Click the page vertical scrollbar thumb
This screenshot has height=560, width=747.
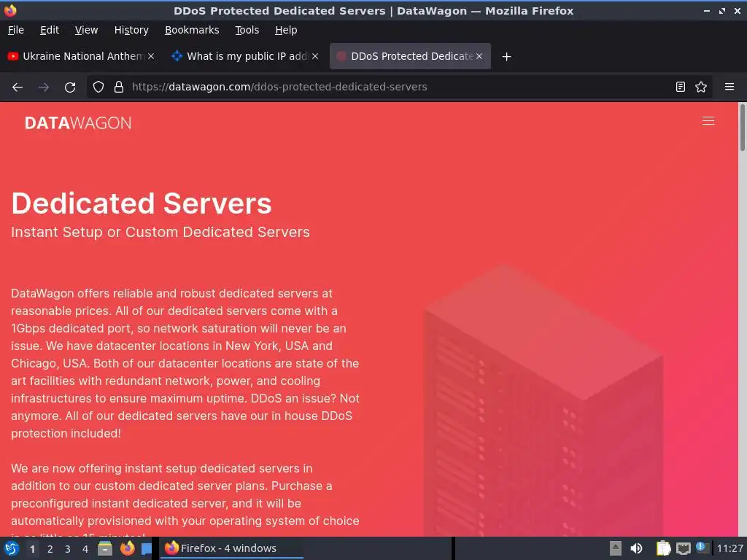click(x=742, y=128)
